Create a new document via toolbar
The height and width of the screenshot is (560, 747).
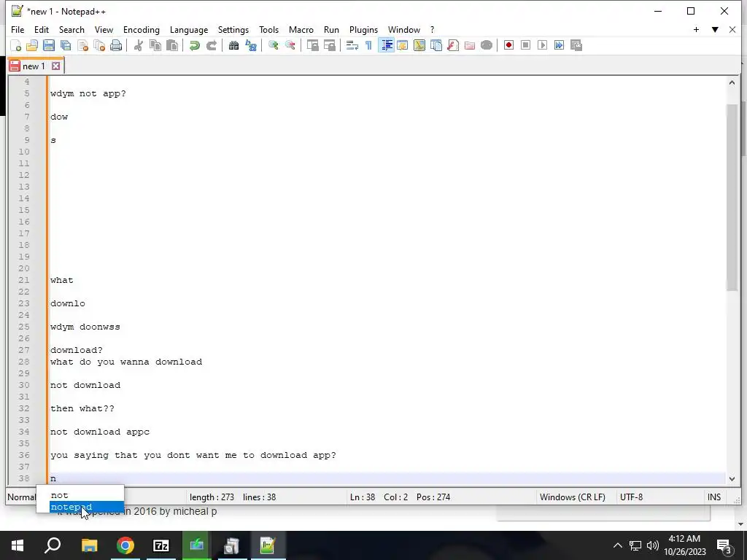[x=16, y=45]
